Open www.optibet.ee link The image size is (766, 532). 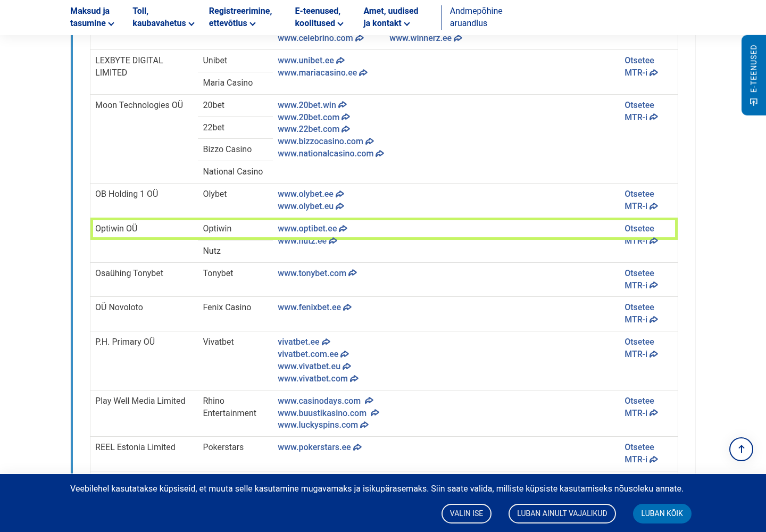tap(312, 229)
